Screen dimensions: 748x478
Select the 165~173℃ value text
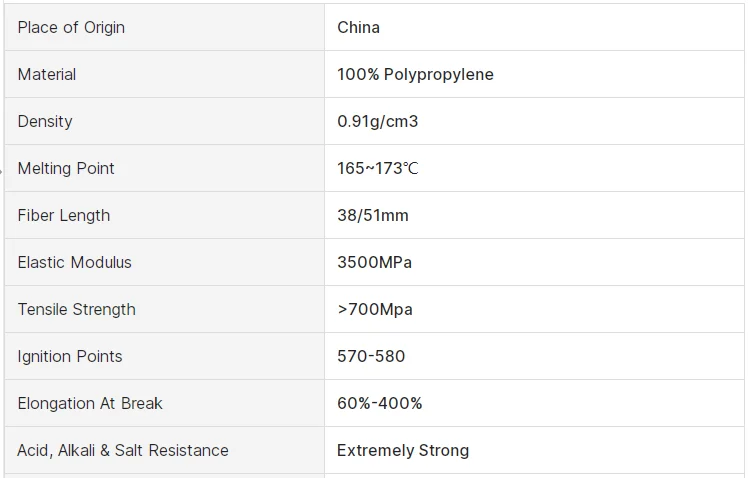coord(378,168)
